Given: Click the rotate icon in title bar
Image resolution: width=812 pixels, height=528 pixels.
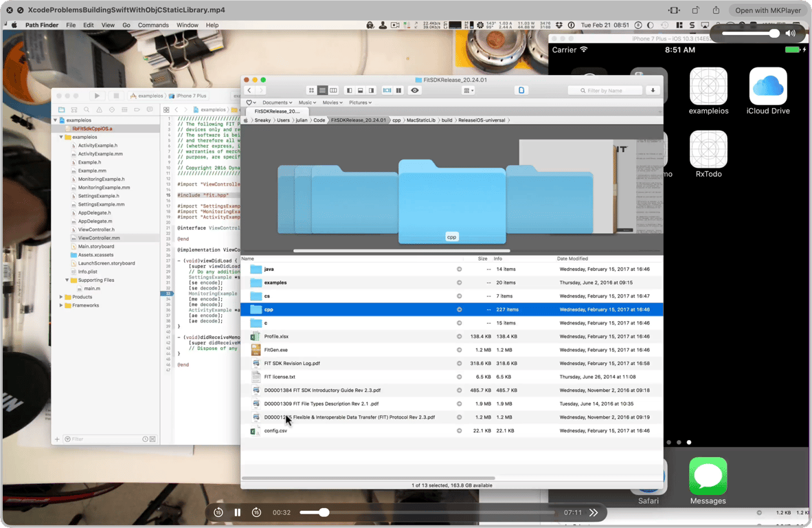Looking at the screenshot, I should click(695, 10).
